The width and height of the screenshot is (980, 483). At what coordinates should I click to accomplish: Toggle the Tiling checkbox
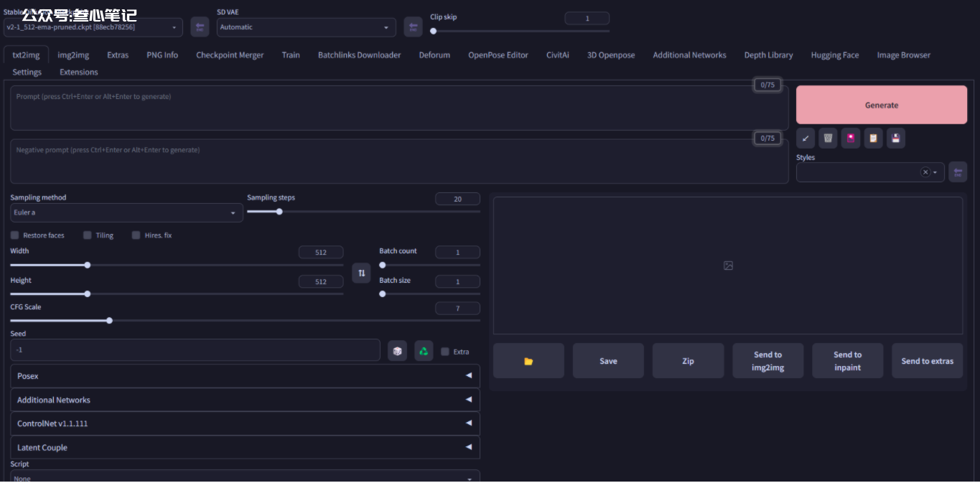point(88,235)
